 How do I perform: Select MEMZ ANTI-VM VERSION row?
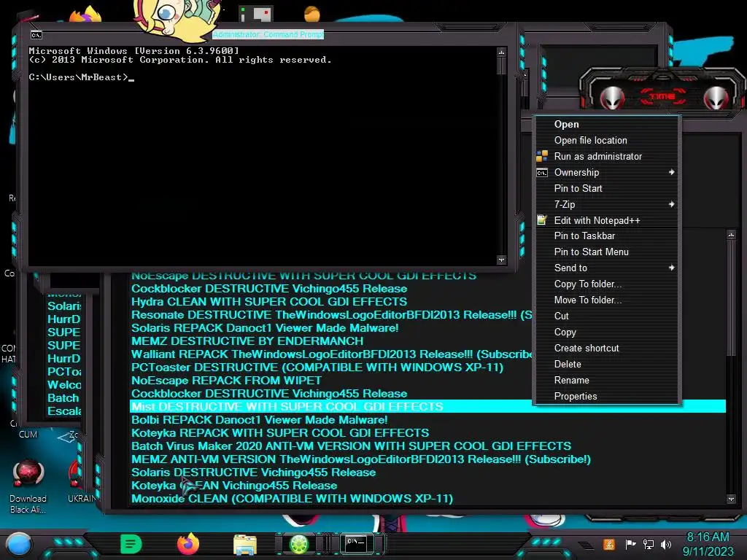[360, 459]
